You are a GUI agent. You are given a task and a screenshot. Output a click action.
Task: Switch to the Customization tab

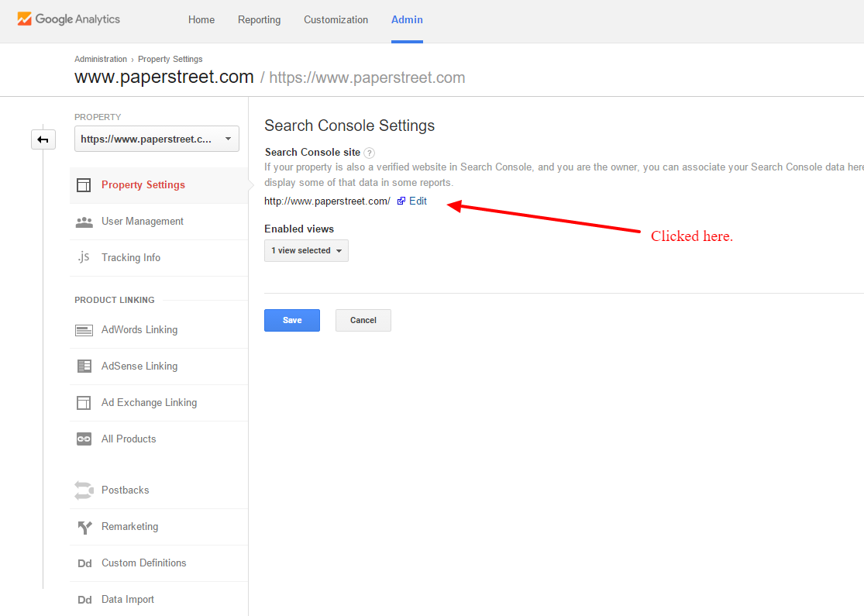point(336,20)
